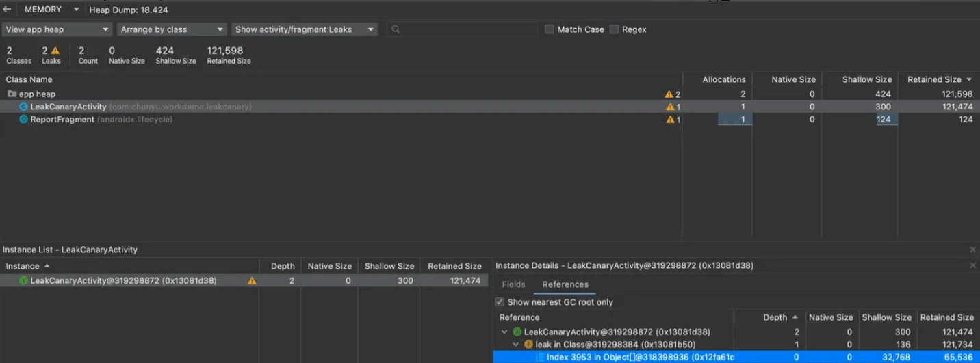The height and width of the screenshot is (363, 980).
Task: Select the app heap tree row
Action: click(490, 94)
